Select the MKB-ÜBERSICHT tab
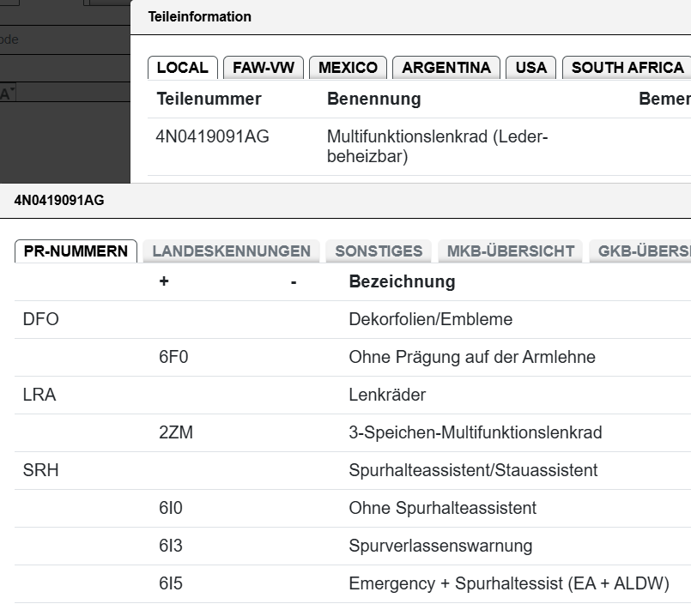 pyautogui.click(x=511, y=251)
